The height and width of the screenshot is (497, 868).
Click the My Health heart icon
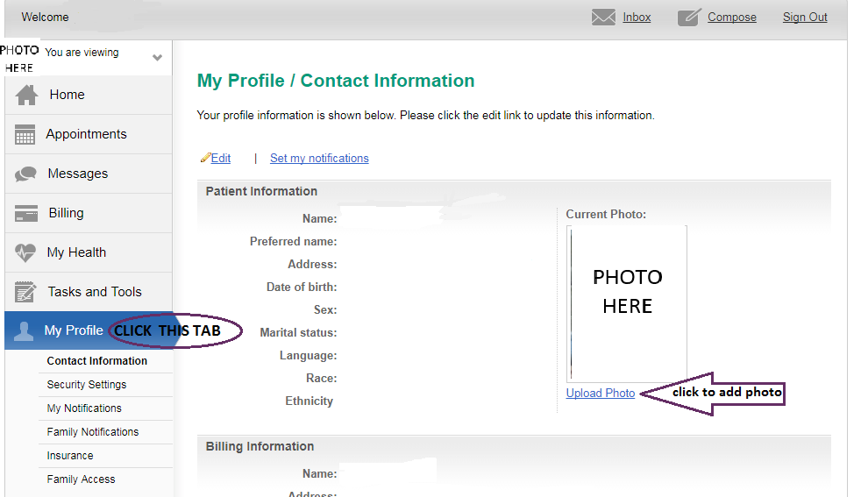[x=26, y=252]
